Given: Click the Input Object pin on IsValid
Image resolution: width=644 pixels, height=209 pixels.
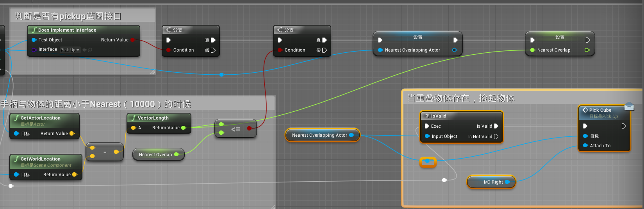Looking at the screenshot, I should [427, 136].
